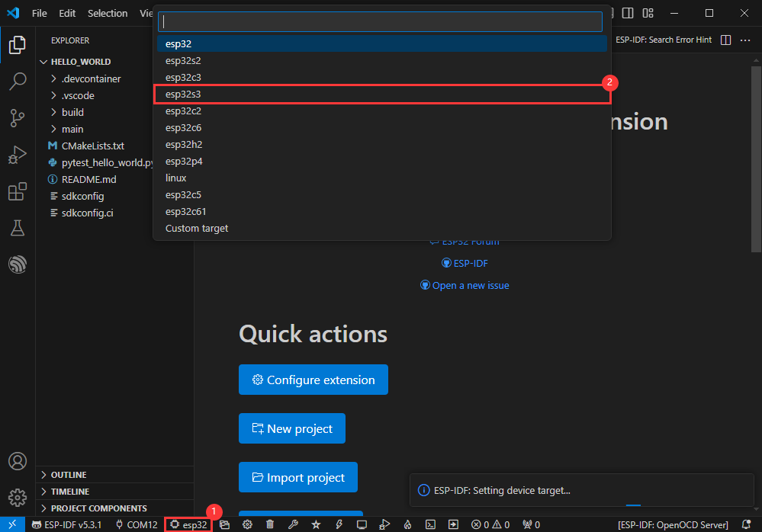Screen dimensions: 762x532
Task: Click the SDK configuration gear in status bar
Action: [247, 524]
